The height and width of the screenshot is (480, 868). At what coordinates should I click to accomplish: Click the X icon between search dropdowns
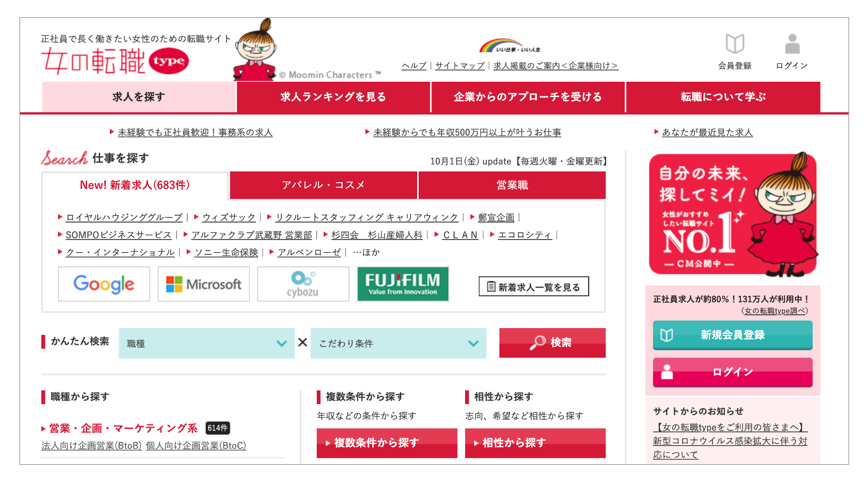click(x=303, y=342)
